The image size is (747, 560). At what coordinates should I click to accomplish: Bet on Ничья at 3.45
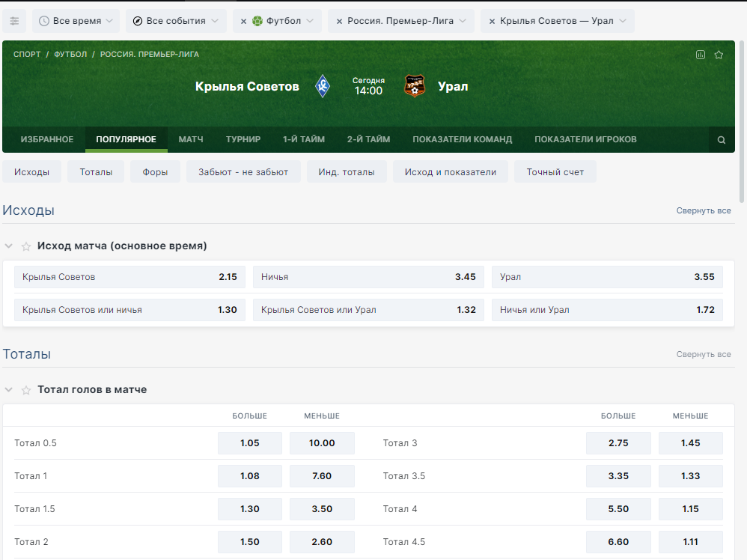tap(368, 277)
